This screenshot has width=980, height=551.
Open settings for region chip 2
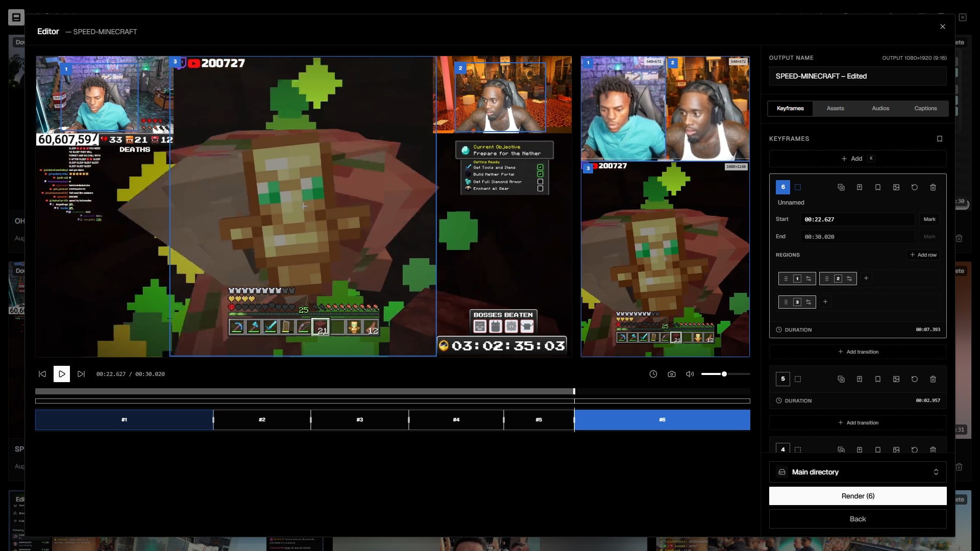click(x=849, y=279)
